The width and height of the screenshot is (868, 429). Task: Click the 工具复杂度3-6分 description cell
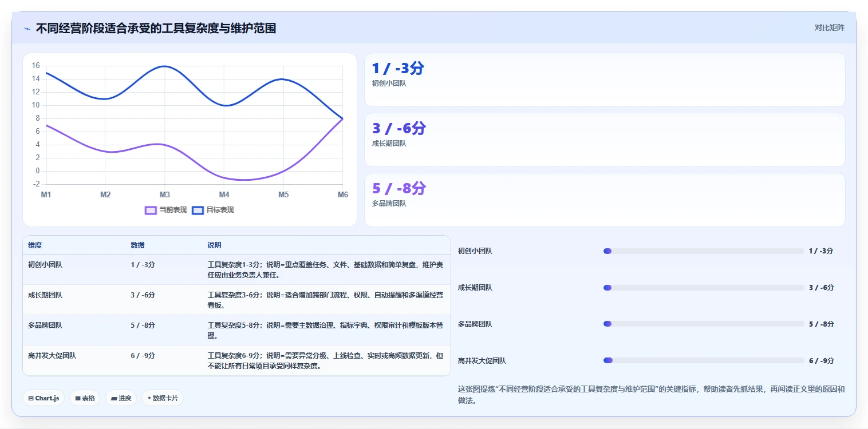(x=325, y=300)
